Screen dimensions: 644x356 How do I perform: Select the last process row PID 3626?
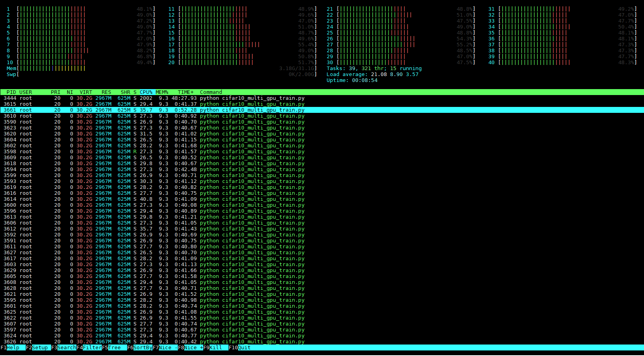click(x=322, y=342)
